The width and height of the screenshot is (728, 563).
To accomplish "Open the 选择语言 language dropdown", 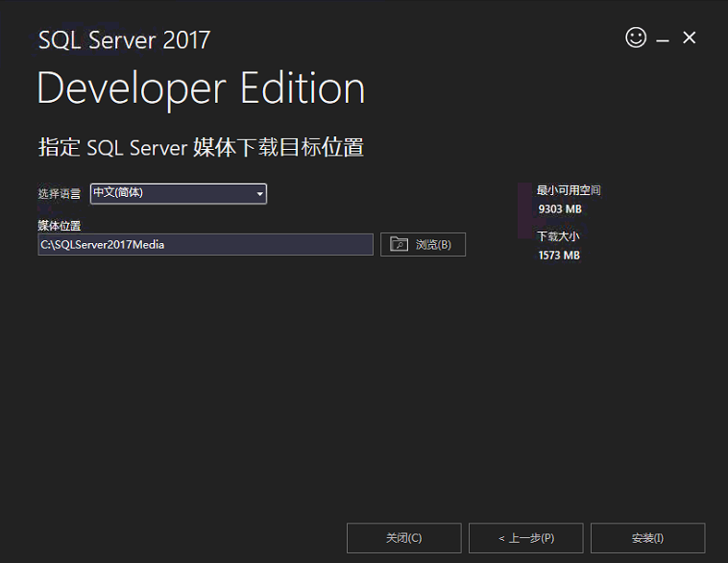I will point(179,194).
